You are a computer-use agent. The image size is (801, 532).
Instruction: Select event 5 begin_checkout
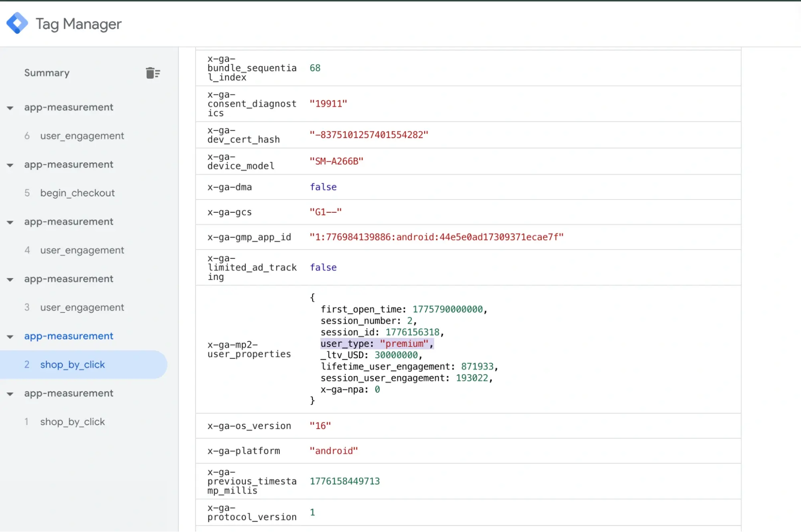77,193
